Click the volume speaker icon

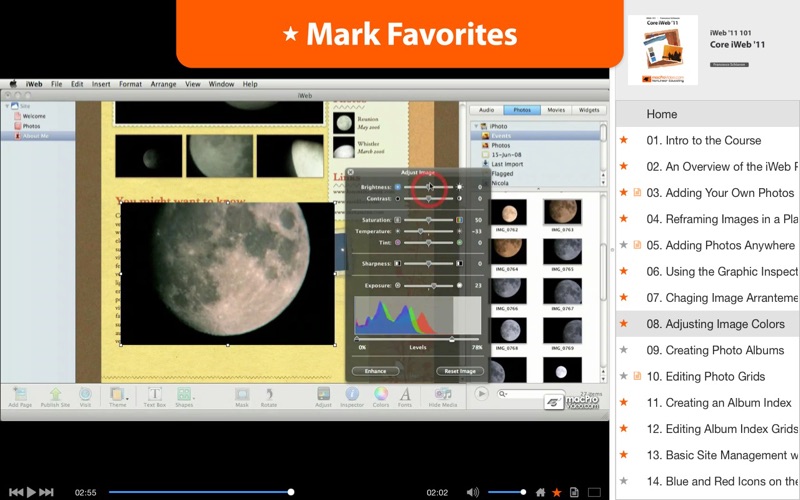(472, 492)
